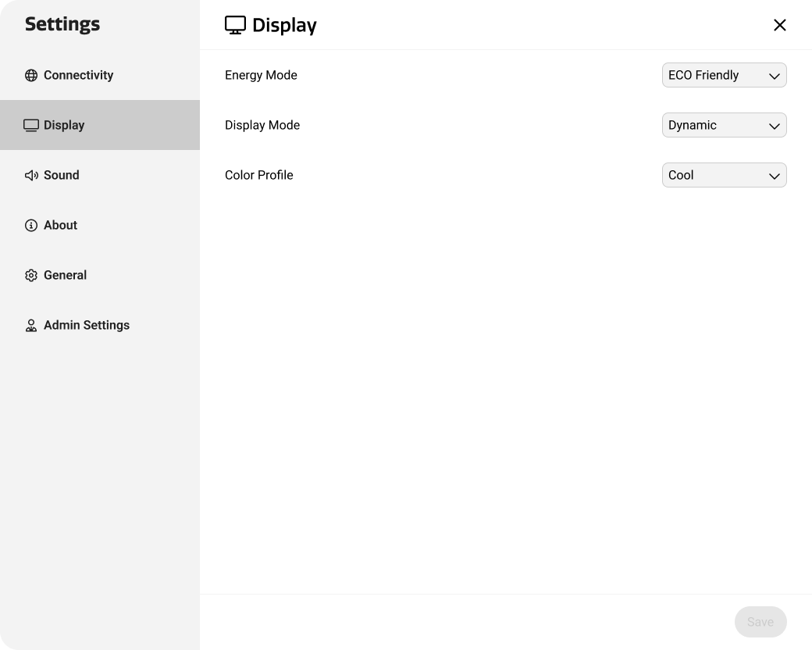Switch to the Sound settings section

61,175
